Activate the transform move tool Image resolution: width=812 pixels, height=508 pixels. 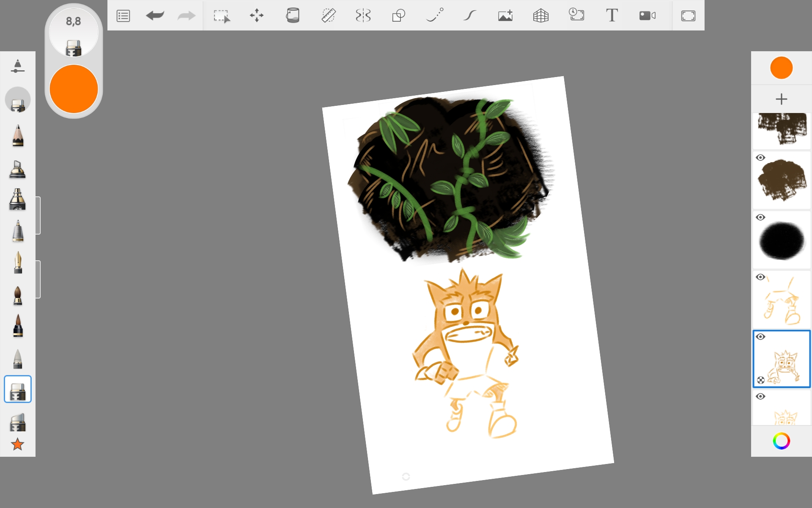257,16
